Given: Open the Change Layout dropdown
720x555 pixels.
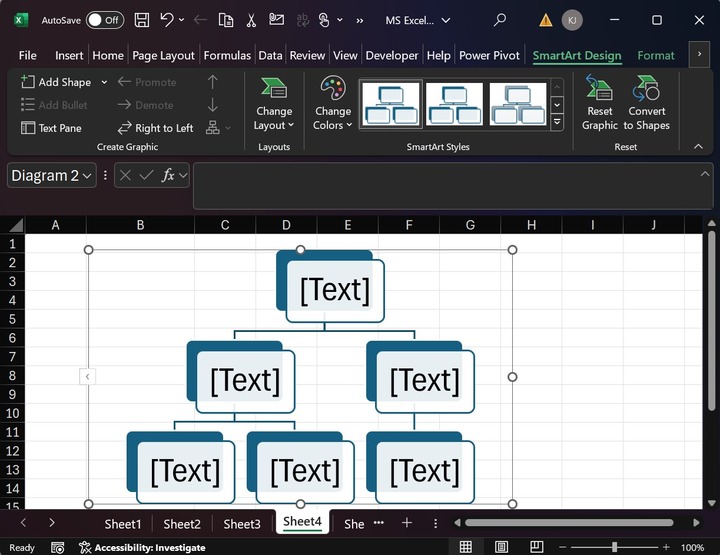Looking at the screenshot, I should [x=274, y=104].
